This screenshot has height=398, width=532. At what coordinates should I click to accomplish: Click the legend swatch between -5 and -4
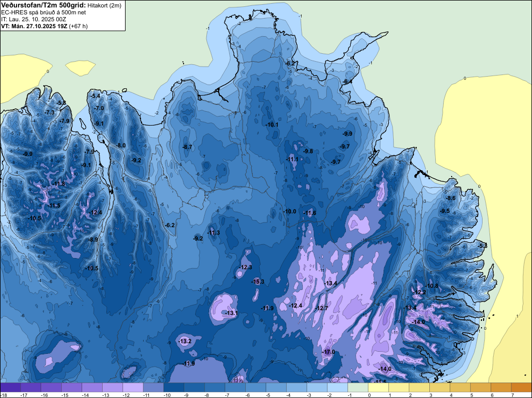tap(276, 387)
